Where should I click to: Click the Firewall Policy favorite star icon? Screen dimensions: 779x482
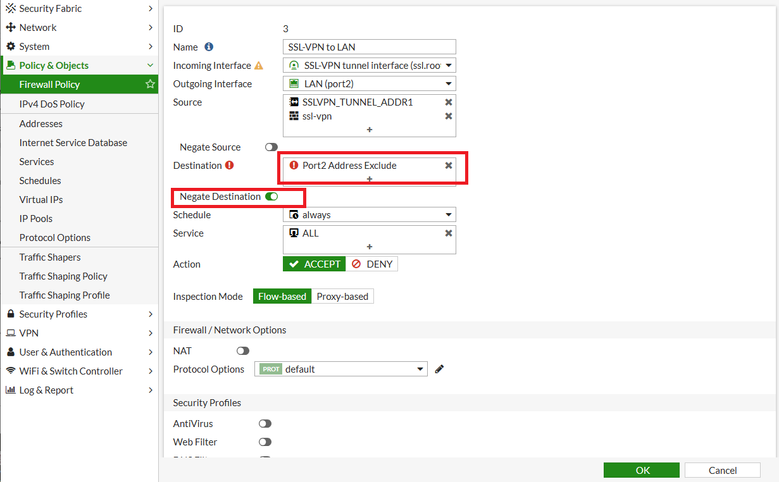(150, 85)
